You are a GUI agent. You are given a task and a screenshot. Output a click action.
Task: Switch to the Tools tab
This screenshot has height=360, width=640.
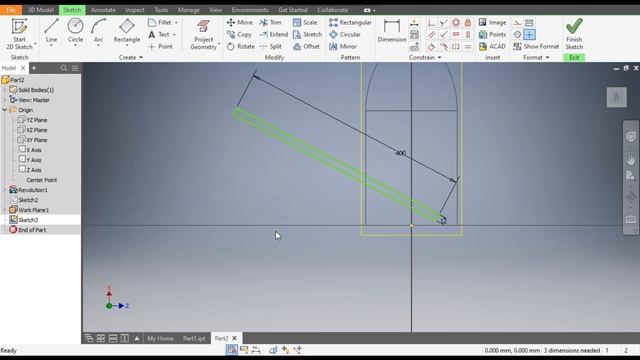coord(161,10)
